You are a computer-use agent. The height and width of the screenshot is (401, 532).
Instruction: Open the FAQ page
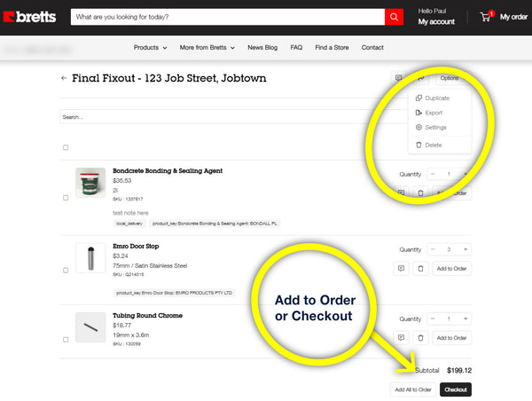(296, 48)
